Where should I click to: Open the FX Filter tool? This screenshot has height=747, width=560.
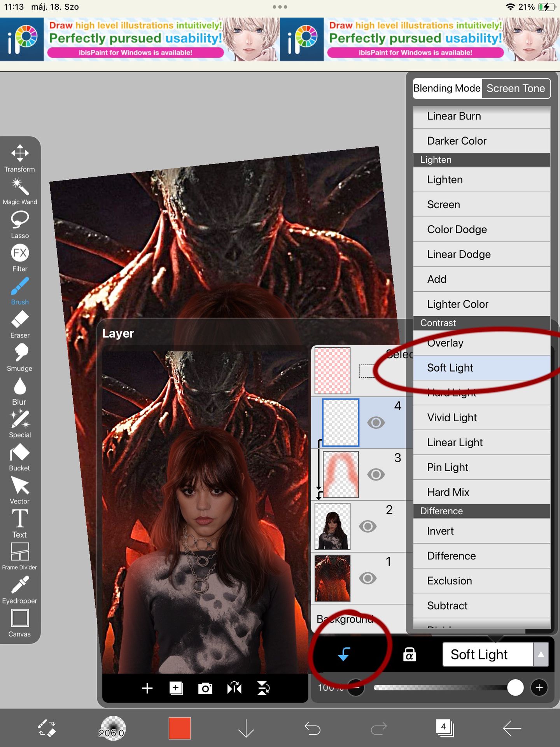(20, 258)
